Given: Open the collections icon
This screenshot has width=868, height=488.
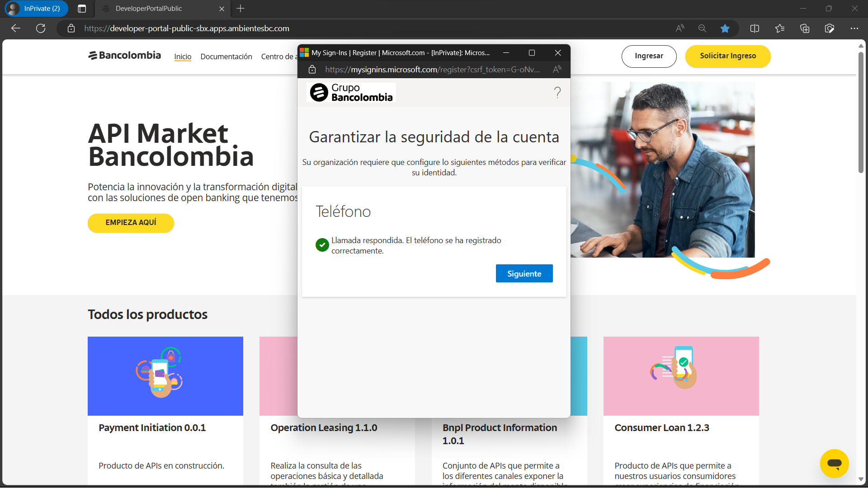Looking at the screenshot, I should click(805, 28).
